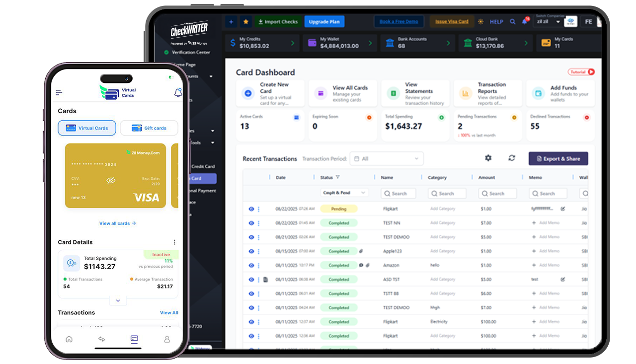Viewport: 636px width, 364px height.
Task: Toggle the light/dark theme sun icon
Action: [x=480, y=22]
